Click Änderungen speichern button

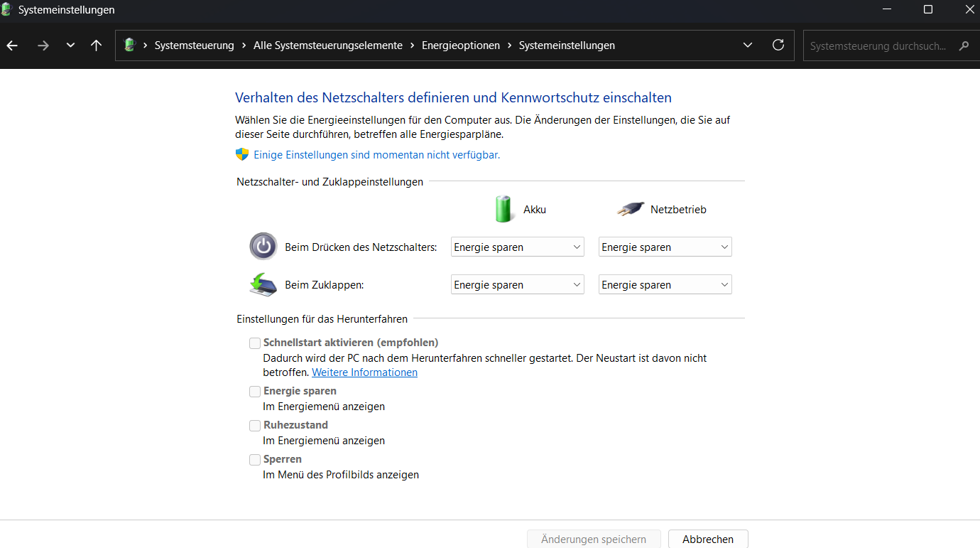(594, 539)
